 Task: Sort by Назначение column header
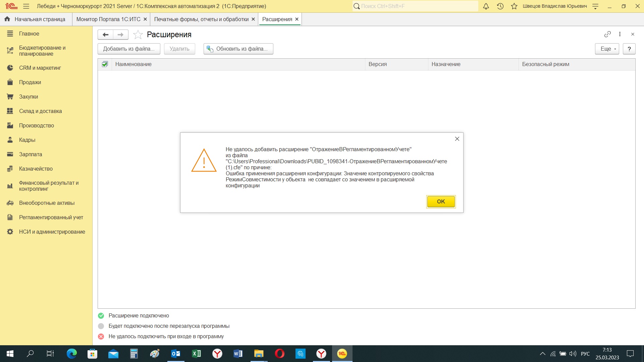coord(473,64)
